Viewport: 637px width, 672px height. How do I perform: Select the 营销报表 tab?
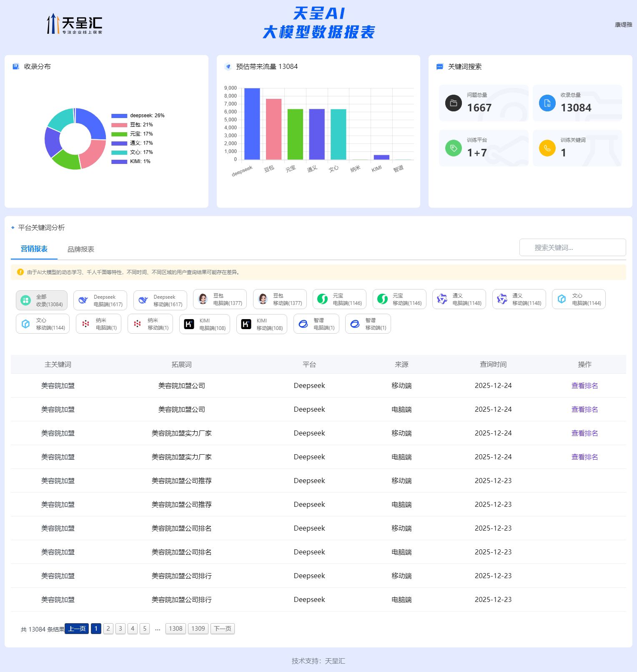tap(34, 249)
